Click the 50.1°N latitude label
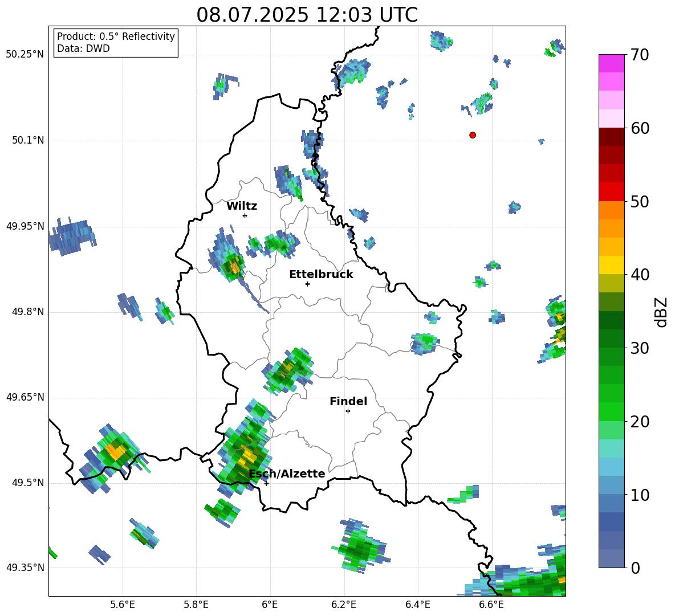 click(x=28, y=140)
